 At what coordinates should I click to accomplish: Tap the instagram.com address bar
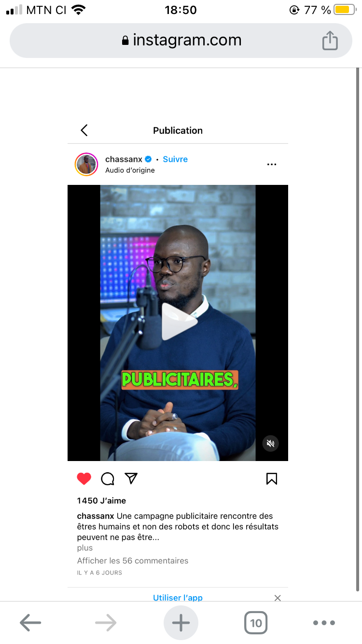coord(181,41)
